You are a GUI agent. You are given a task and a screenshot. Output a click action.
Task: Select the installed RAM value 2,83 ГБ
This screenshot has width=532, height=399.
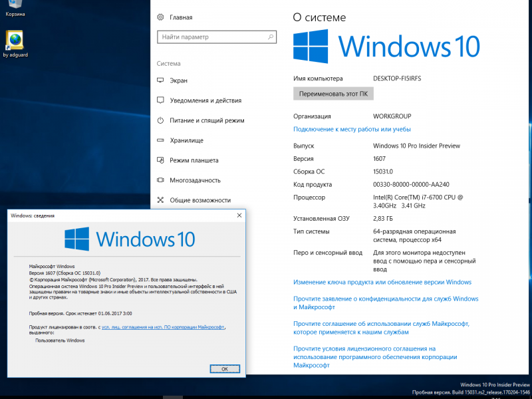pyautogui.click(x=383, y=219)
